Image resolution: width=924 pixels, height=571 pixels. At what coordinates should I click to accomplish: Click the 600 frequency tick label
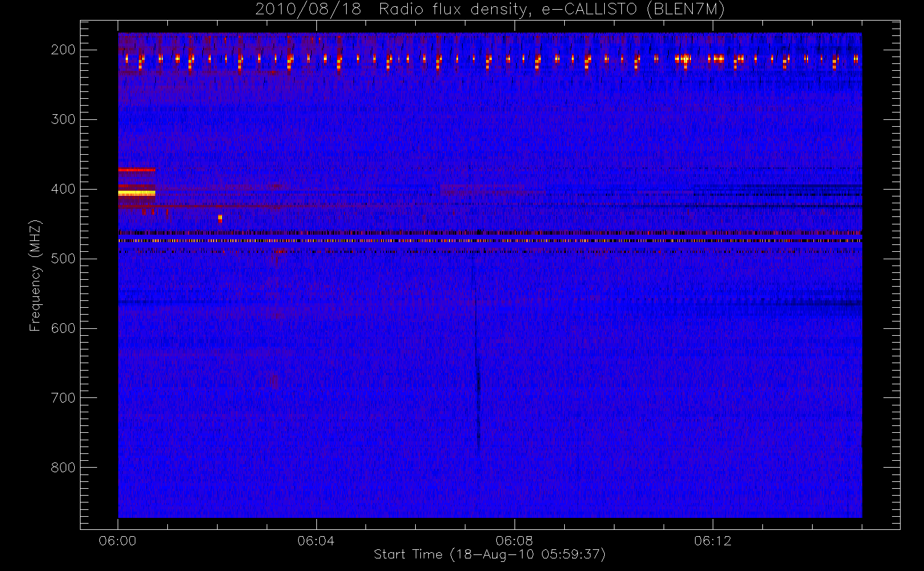click(x=63, y=328)
